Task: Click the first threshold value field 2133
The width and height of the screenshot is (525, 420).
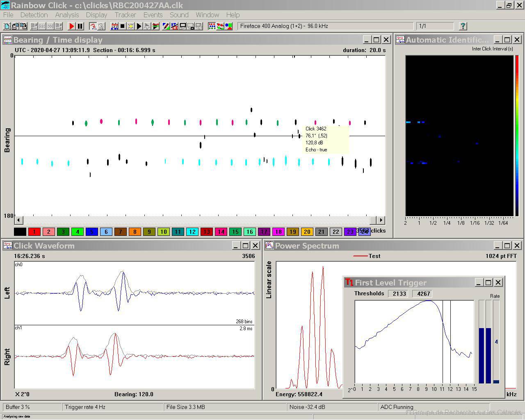Action: click(398, 294)
